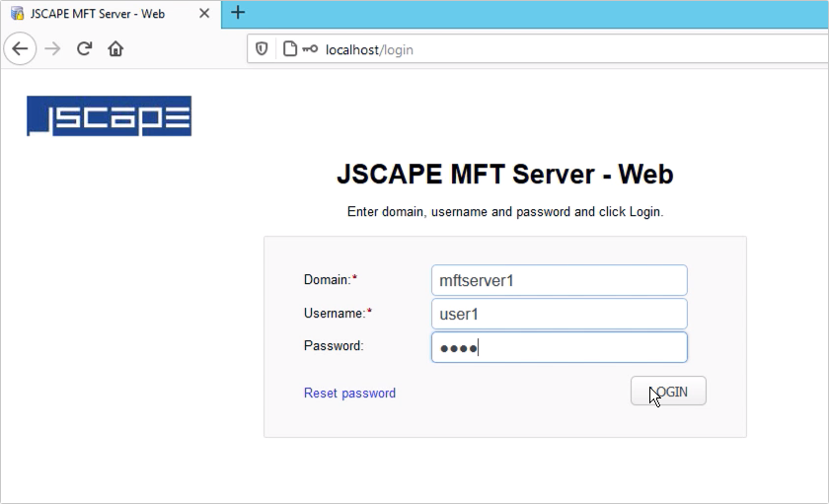
Task: Select the JSCAPE MFT Server - Web tab
Action: [109, 14]
